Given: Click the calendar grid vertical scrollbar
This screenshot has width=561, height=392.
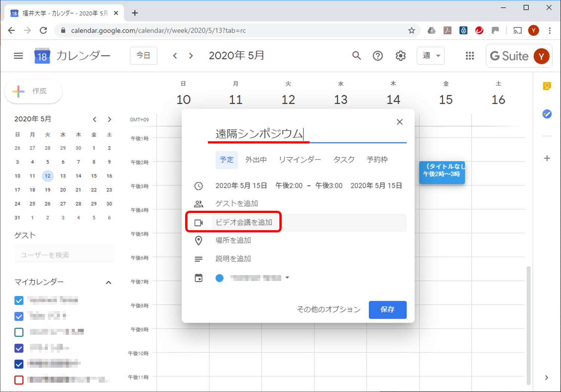Looking at the screenshot, I should tap(528, 325).
